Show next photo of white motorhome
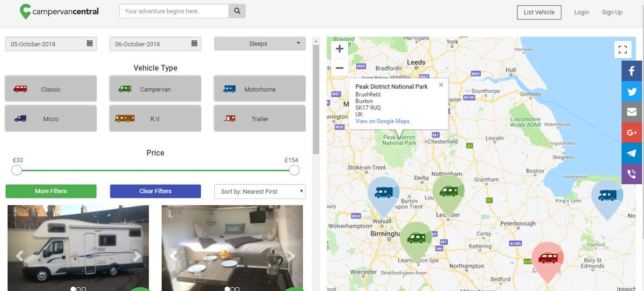The height and width of the screenshot is (291, 644). tap(137, 256)
